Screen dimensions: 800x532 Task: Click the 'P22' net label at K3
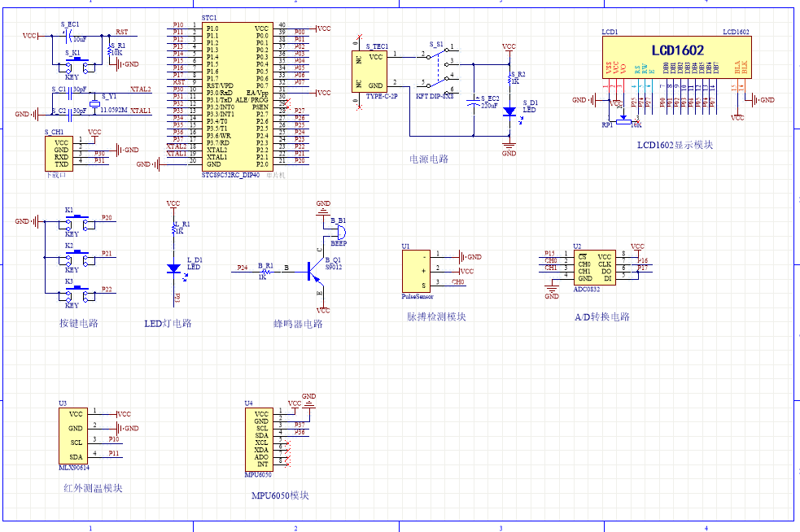pos(107,289)
